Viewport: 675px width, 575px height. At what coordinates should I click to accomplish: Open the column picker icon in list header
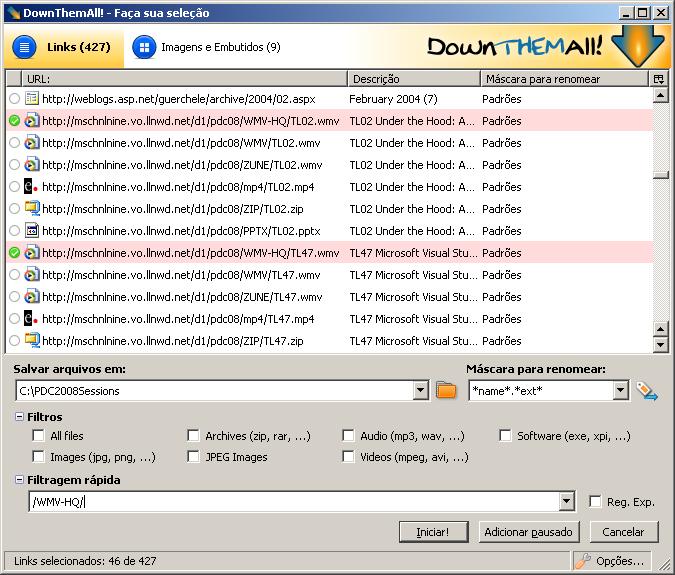[x=659, y=79]
